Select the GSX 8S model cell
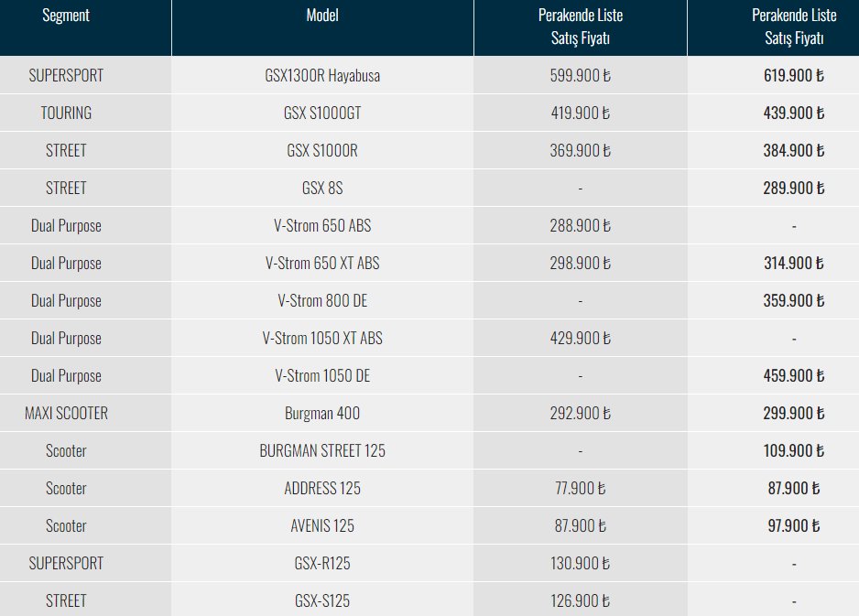Screen dimensions: 859x616 (x=322, y=189)
